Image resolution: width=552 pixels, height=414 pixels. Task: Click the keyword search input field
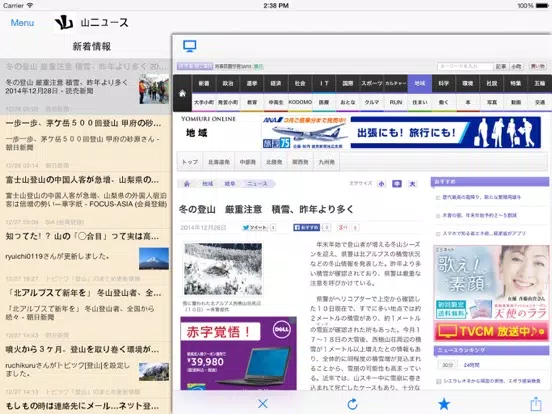[x=465, y=66]
